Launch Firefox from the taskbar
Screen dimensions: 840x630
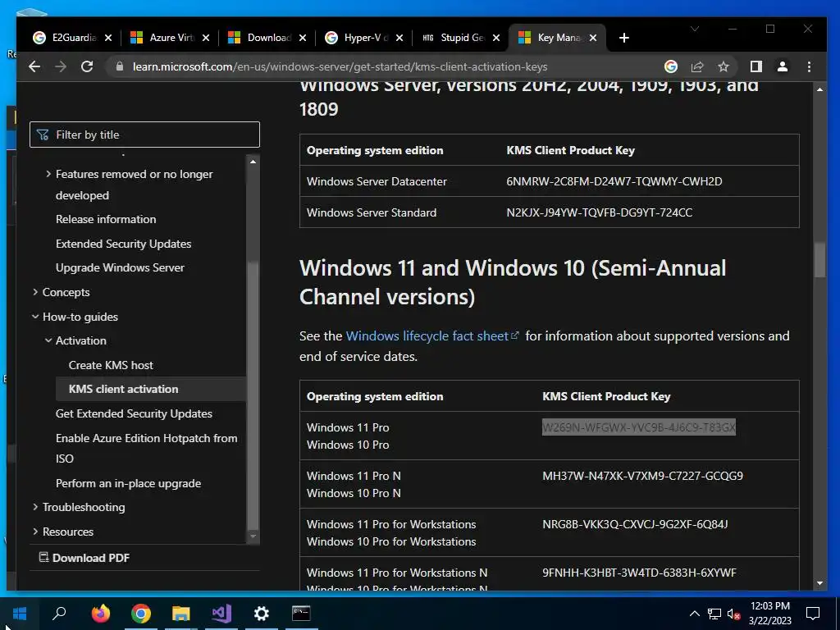[100, 614]
